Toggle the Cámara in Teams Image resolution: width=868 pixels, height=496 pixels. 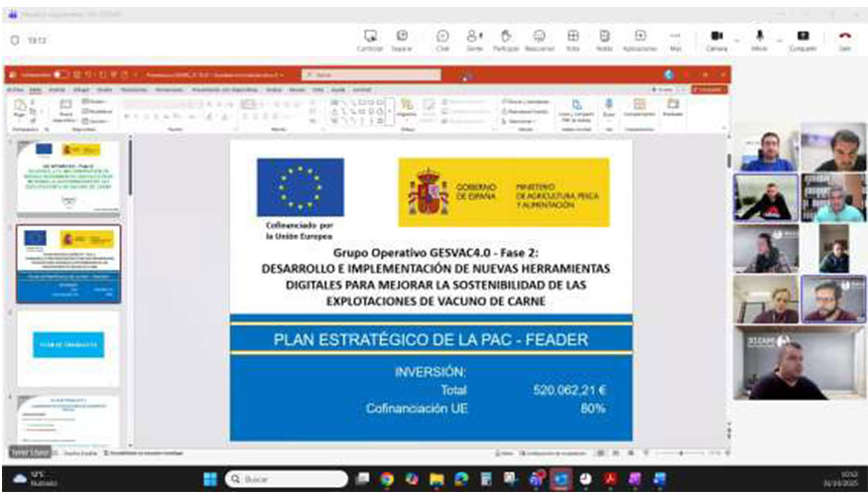point(717,41)
